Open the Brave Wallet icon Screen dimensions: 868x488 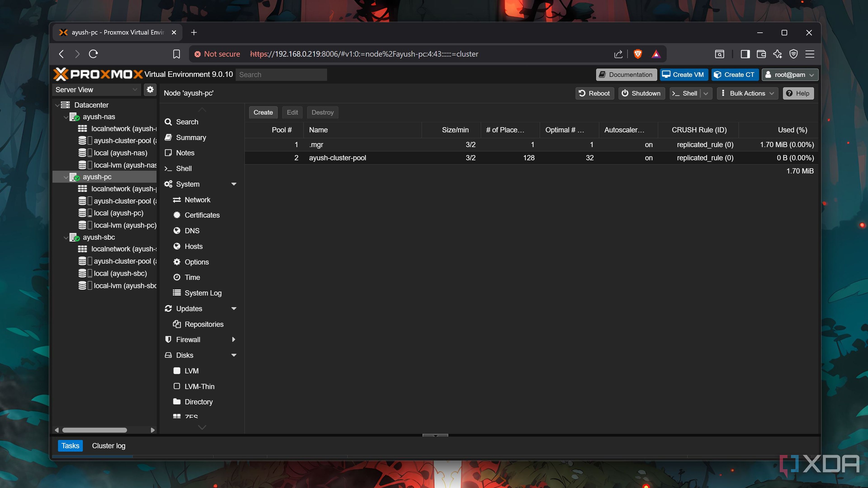click(761, 54)
